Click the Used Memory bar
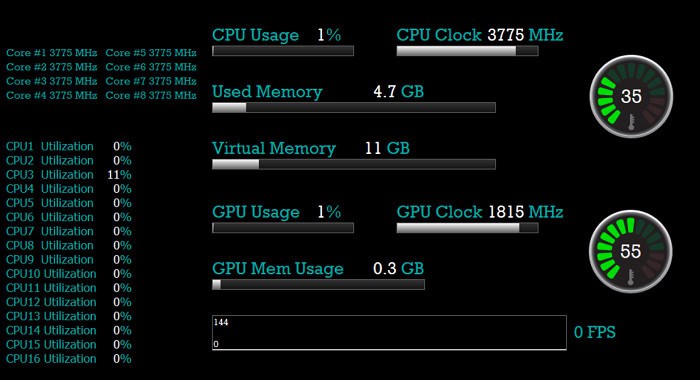The width and height of the screenshot is (700, 380). (354, 108)
